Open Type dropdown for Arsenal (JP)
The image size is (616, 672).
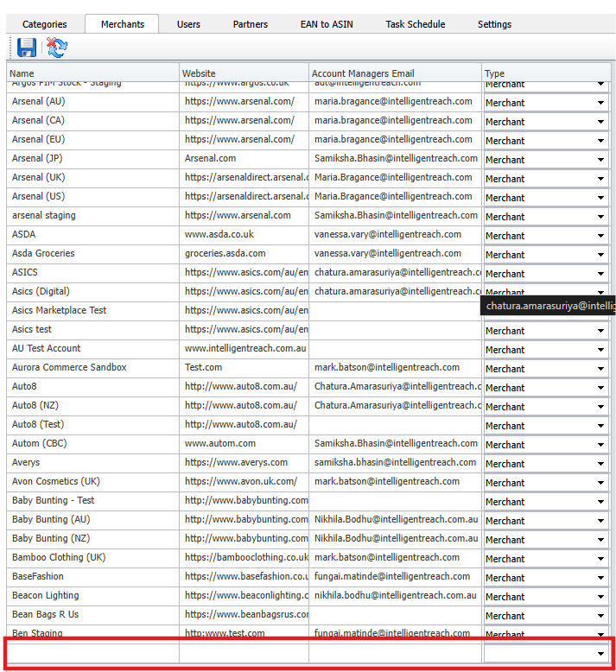coord(600,160)
